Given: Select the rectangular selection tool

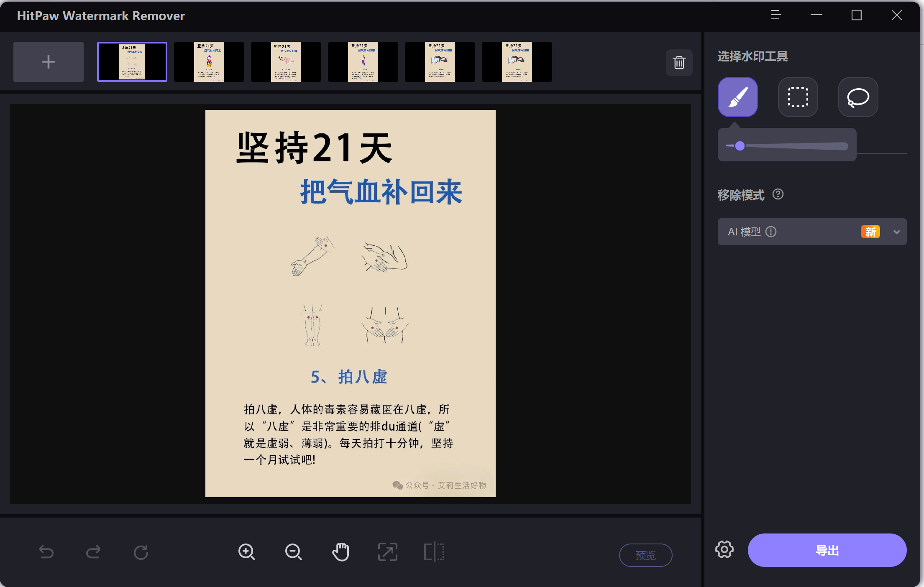Looking at the screenshot, I should coord(797,97).
